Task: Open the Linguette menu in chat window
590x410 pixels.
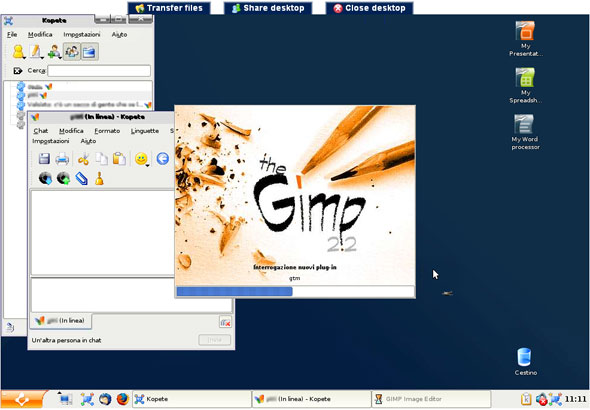Action: tap(145, 131)
